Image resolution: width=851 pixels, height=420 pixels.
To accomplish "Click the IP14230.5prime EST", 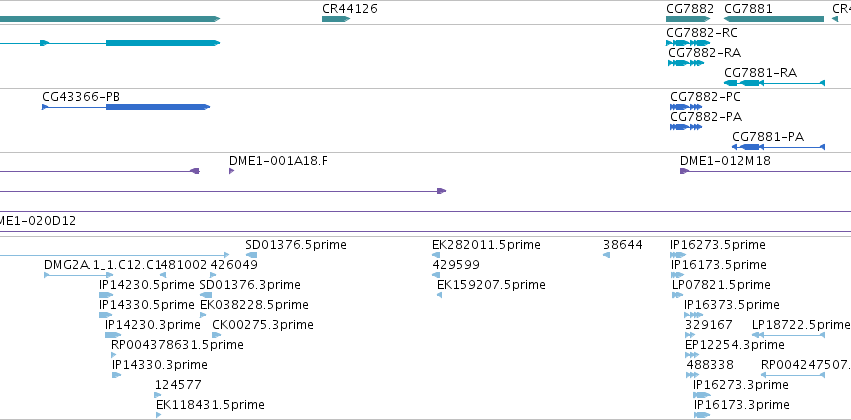I will (106, 295).
